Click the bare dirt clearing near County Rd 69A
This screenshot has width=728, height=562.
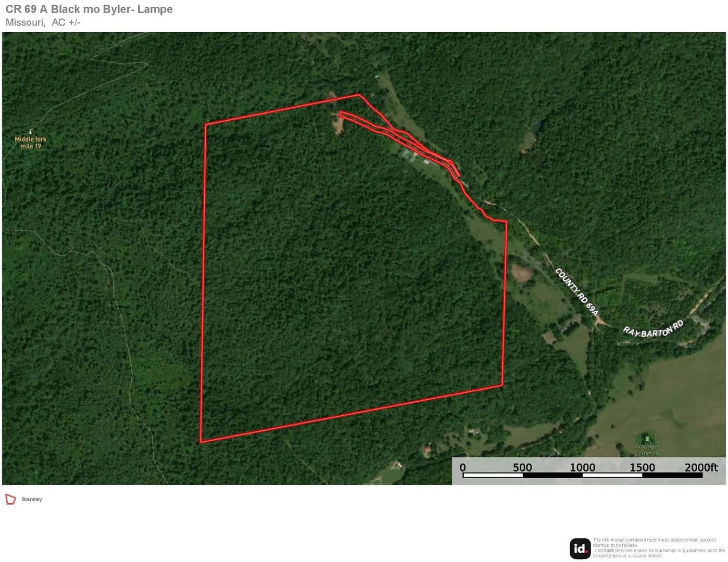click(x=521, y=272)
